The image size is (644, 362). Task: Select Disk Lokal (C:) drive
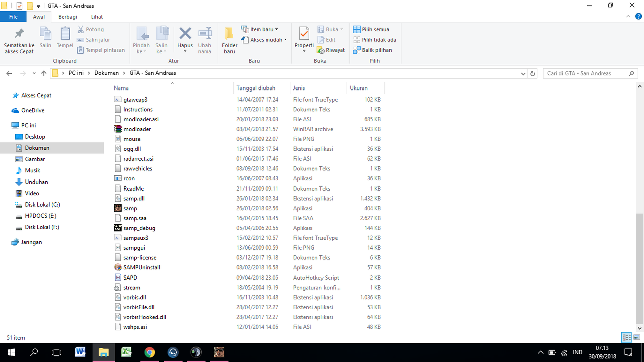point(42,205)
